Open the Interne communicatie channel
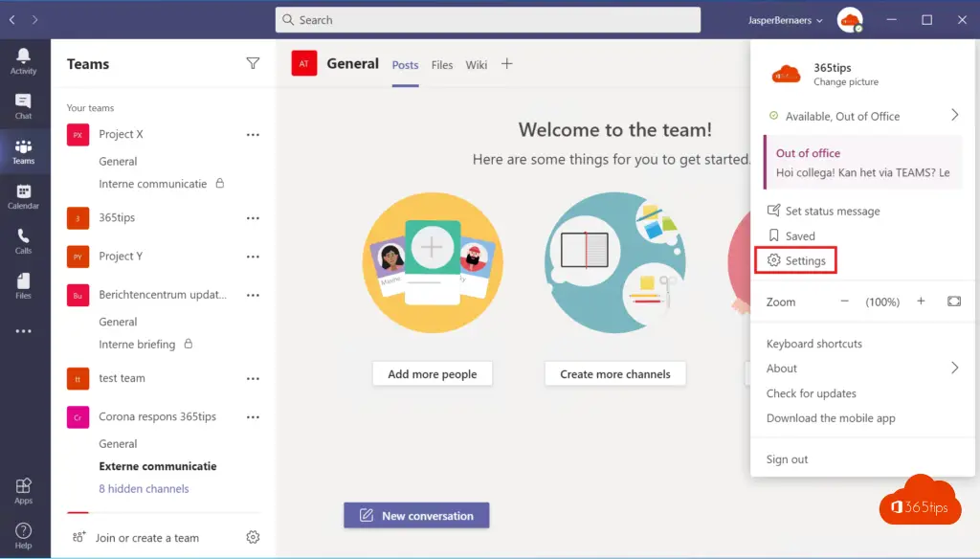Image resolution: width=980 pixels, height=559 pixels. tap(152, 184)
